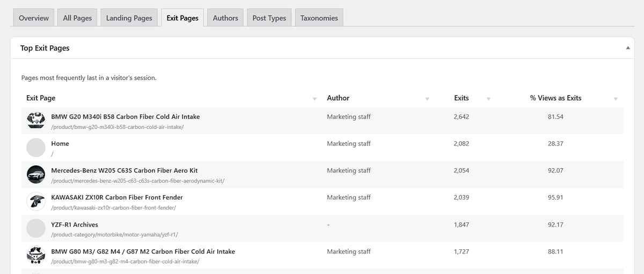Click the mercedes-benz-w205 product URL path

[138, 181]
